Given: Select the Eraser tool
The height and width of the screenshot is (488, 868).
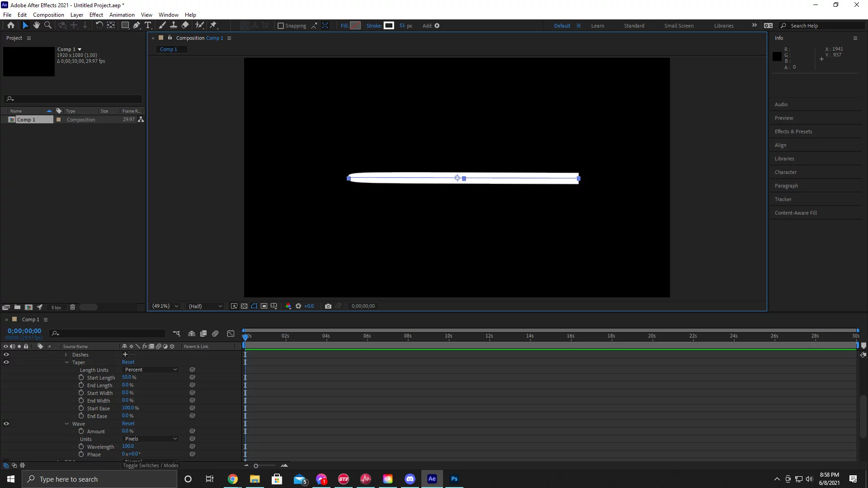Looking at the screenshot, I should pyautogui.click(x=185, y=26).
